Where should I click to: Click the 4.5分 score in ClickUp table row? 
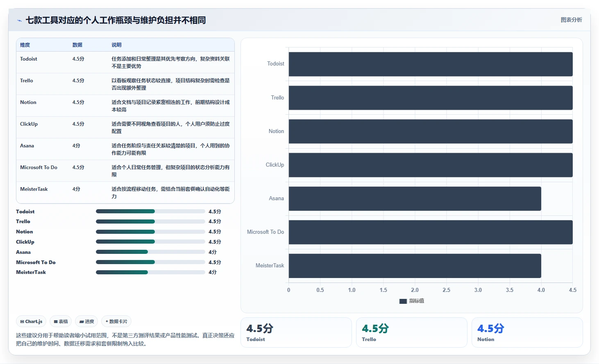point(78,124)
